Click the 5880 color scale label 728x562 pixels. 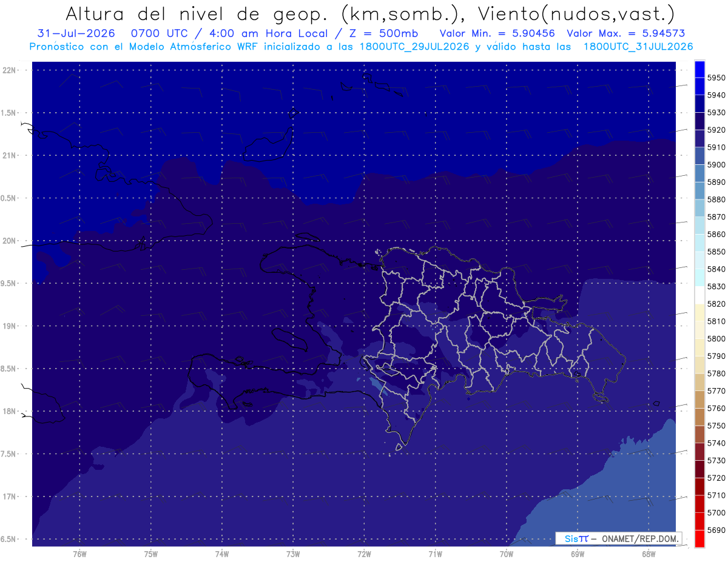click(716, 199)
